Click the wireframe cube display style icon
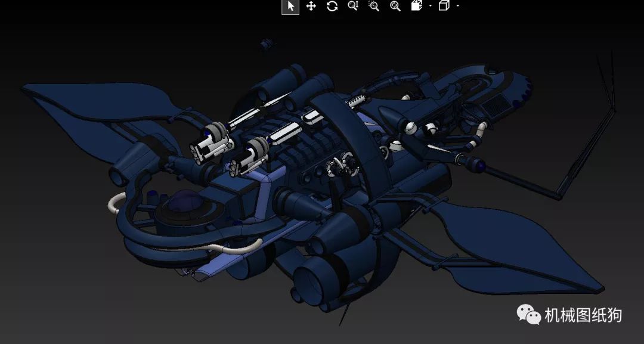644x344 pixels. click(444, 6)
